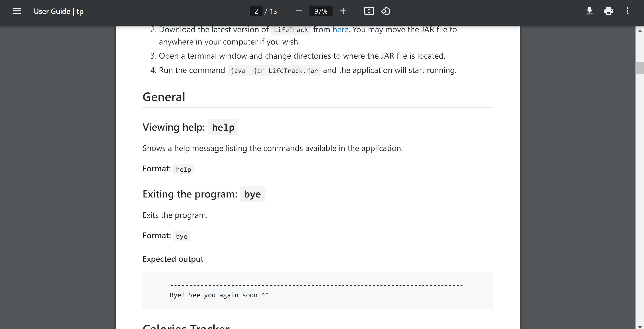Click the 'bye' format code snippet

182,236
